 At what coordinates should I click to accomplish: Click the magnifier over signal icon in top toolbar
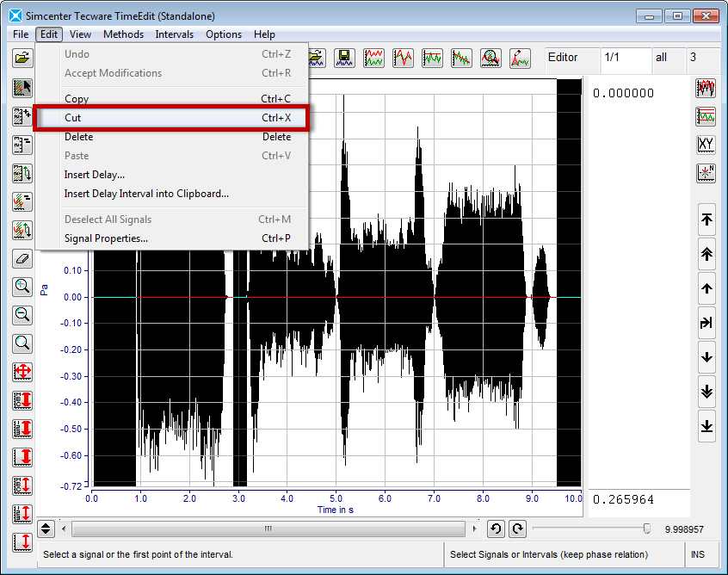[x=490, y=59]
